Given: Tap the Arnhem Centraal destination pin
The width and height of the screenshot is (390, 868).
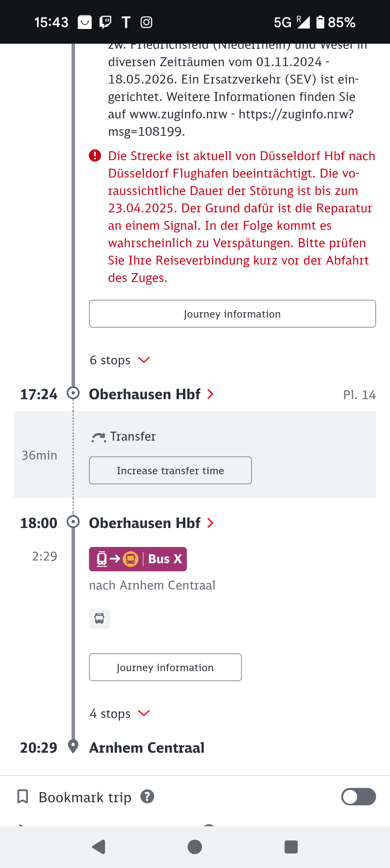Looking at the screenshot, I should (x=73, y=747).
